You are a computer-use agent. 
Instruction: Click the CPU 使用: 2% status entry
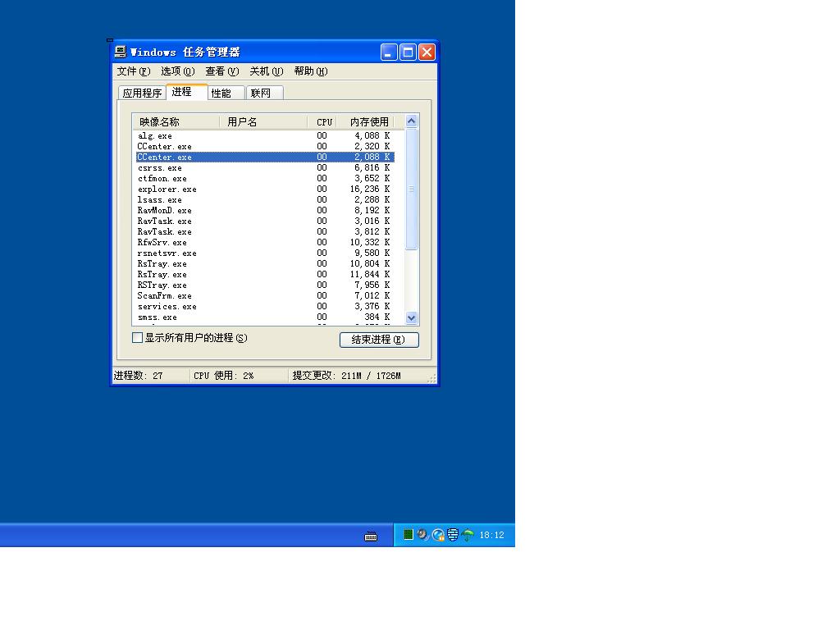(x=224, y=376)
